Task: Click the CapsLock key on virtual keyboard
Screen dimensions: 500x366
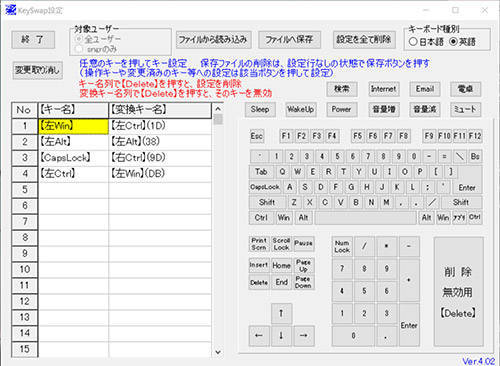Action: click(265, 187)
